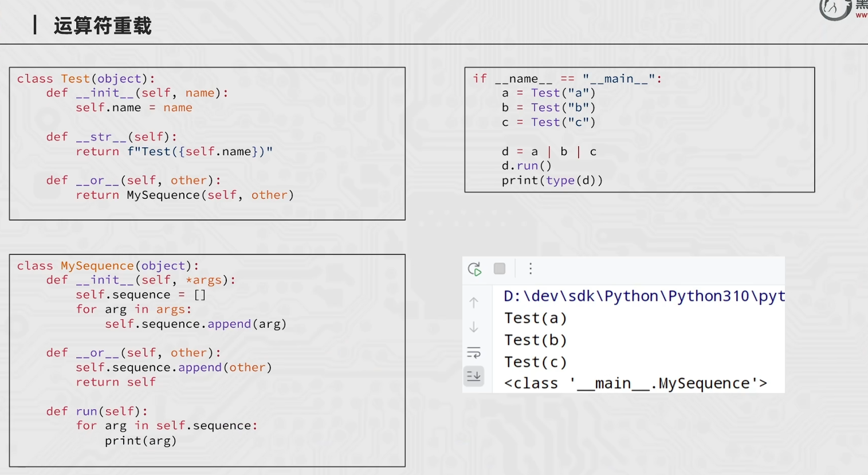Click the up arrow in the console gutter

coord(474,303)
